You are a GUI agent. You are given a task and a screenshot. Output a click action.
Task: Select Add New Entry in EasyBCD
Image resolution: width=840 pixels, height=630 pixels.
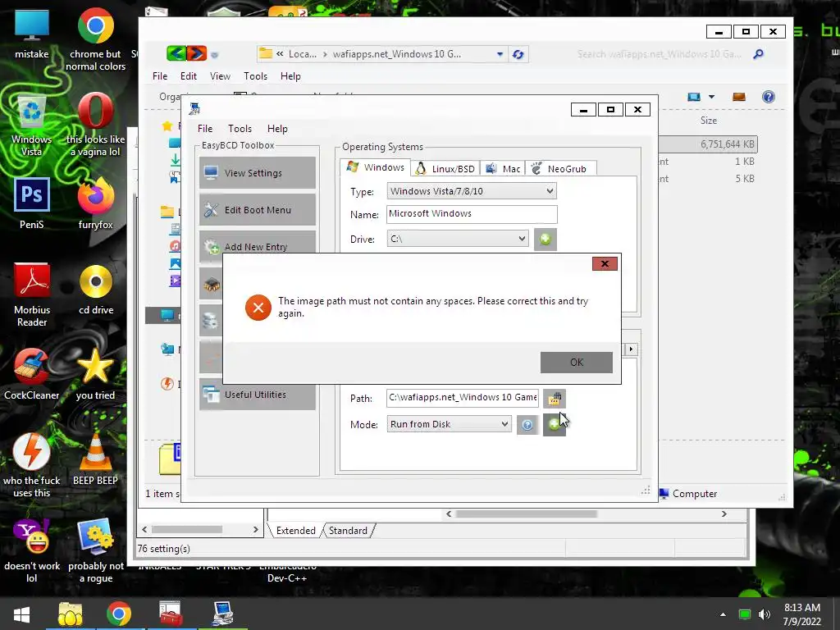click(257, 245)
